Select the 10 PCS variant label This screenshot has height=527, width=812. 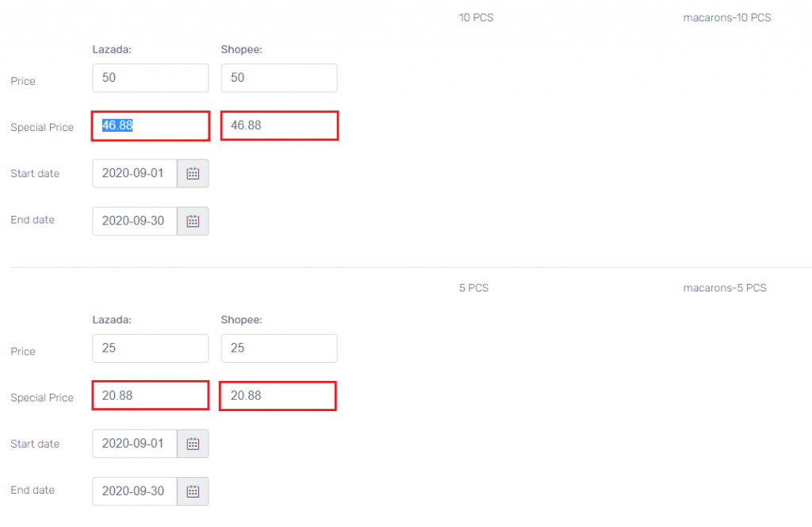point(476,17)
